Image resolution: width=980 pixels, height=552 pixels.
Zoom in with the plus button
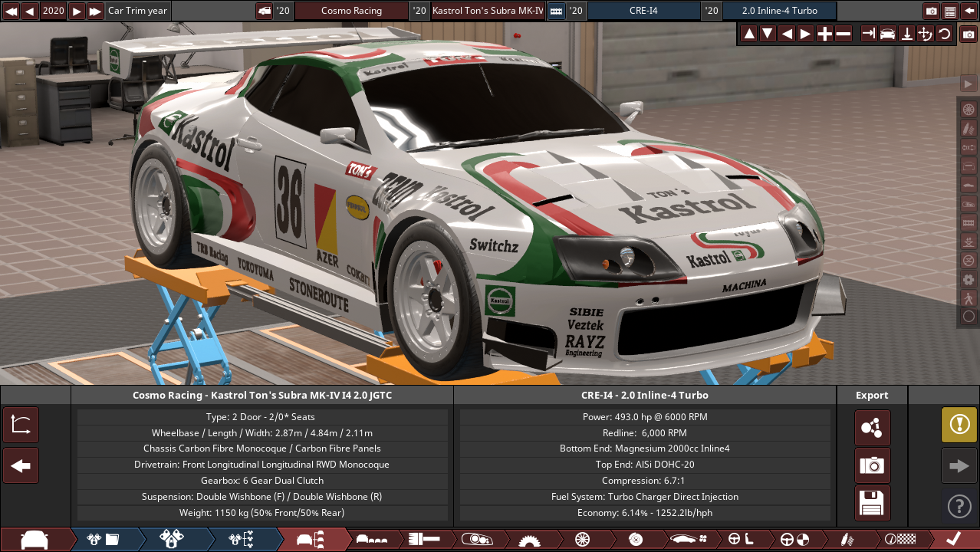click(x=824, y=34)
